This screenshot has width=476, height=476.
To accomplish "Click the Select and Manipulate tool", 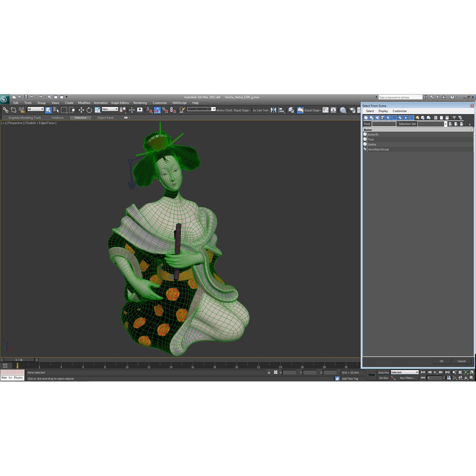I will pyautogui.click(x=132, y=110).
